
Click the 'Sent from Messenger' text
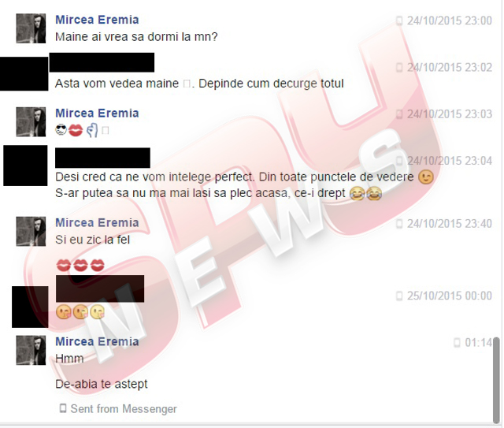[124, 409]
